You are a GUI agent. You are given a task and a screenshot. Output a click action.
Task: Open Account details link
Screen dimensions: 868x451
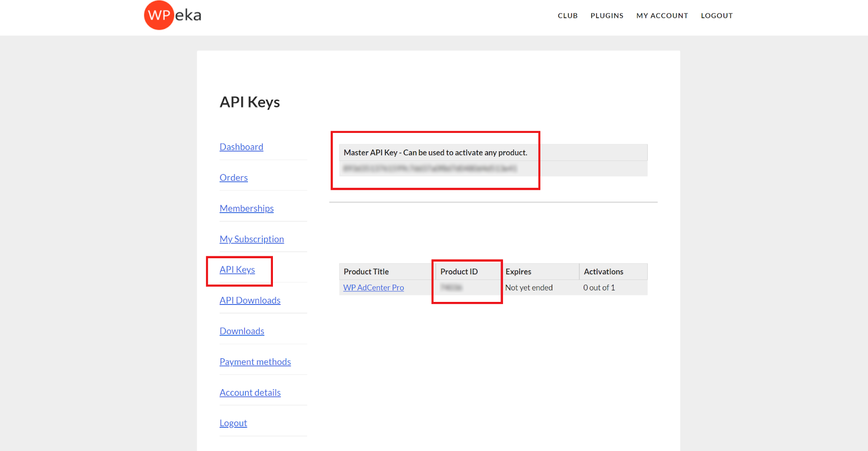coord(250,392)
